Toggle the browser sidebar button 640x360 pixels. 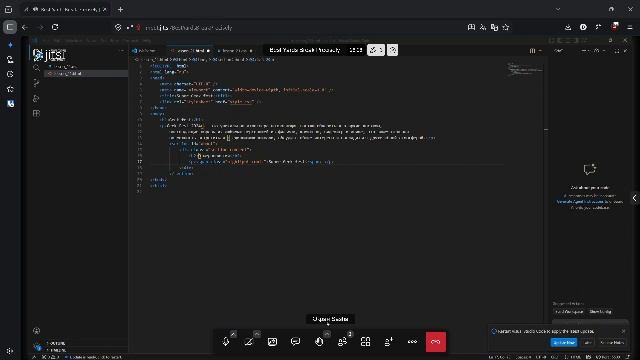(x=10, y=27)
